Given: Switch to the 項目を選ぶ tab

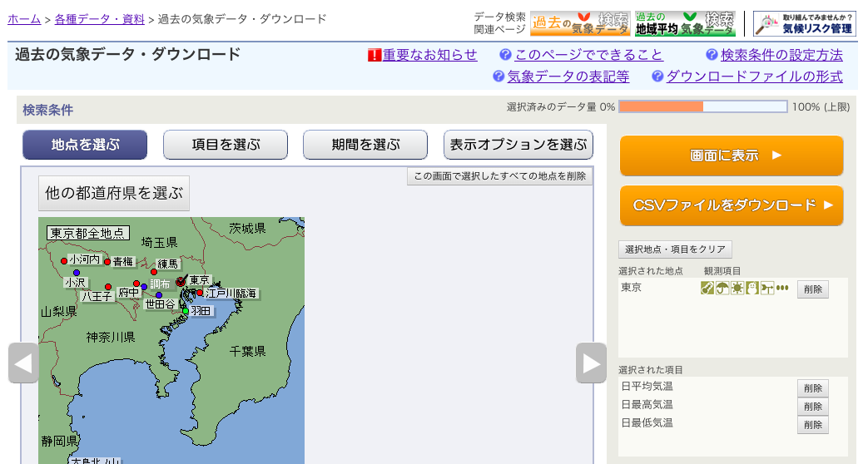Looking at the screenshot, I should point(226,145).
